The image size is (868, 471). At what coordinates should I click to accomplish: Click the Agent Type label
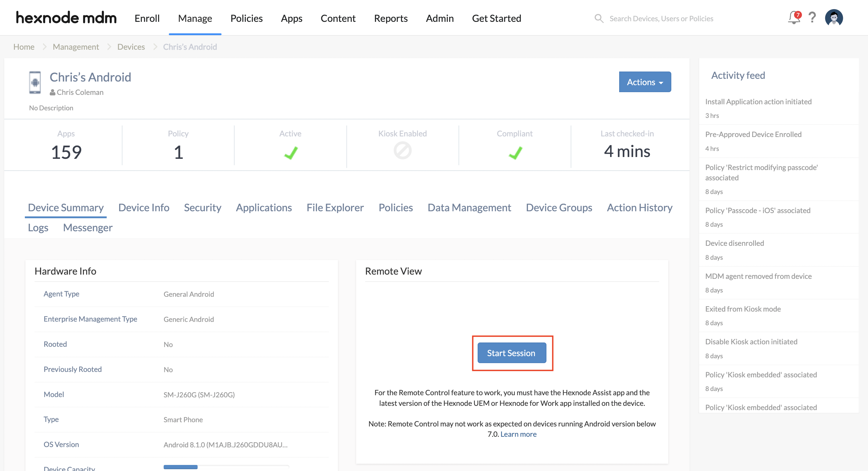61,294
